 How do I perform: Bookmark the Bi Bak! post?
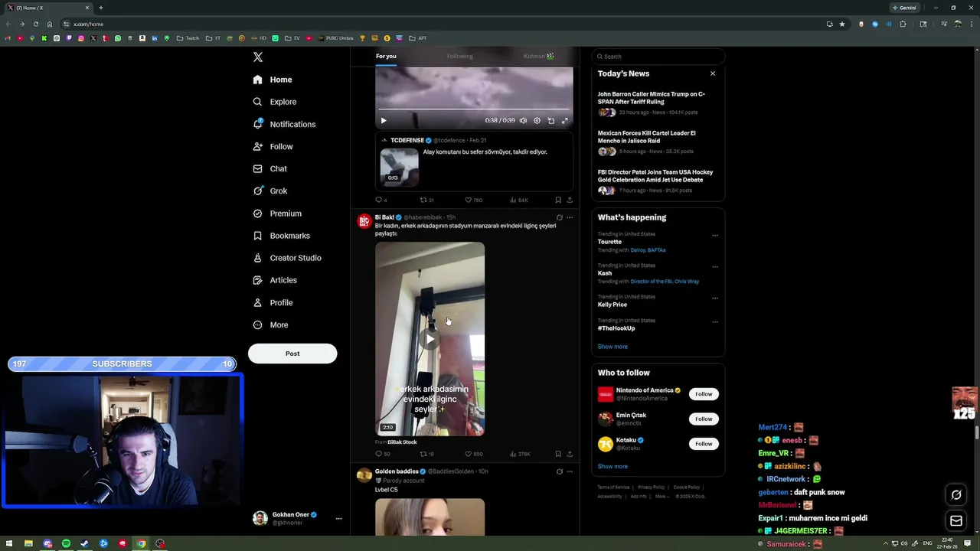558,454
